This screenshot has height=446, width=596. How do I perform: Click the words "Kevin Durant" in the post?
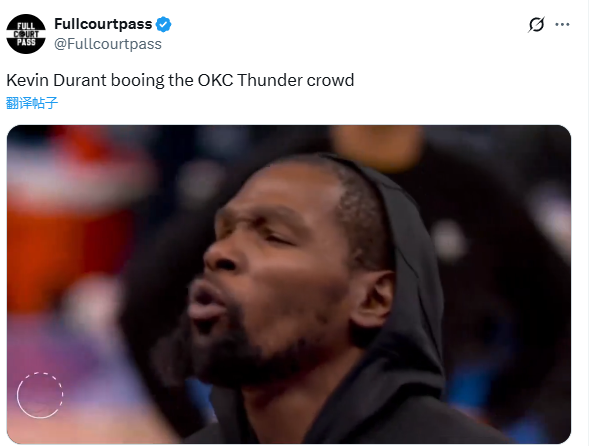57,80
